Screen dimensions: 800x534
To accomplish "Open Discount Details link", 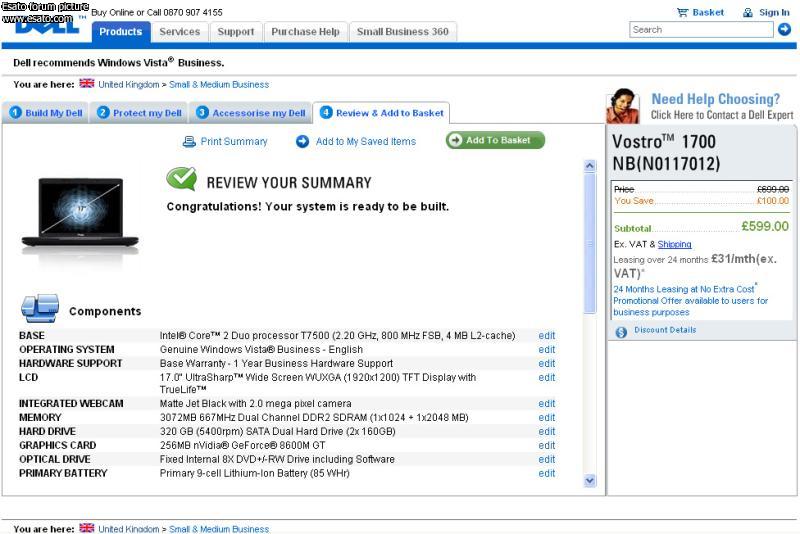I will 665,330.
